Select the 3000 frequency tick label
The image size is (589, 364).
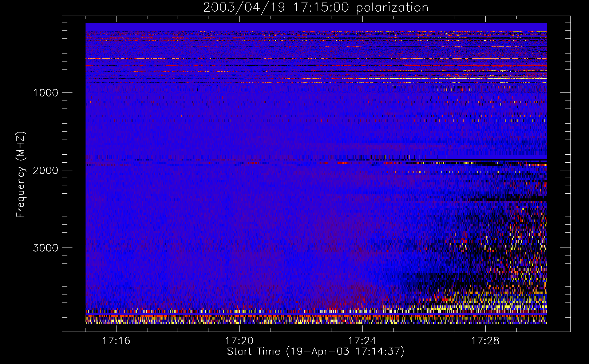(x=46, y=248)
